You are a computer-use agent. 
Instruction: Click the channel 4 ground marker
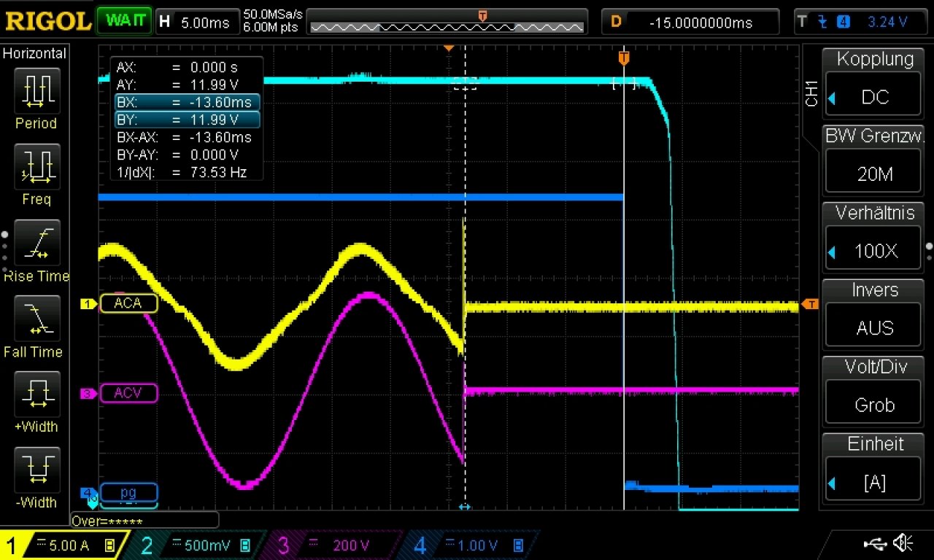click(88, 494)
